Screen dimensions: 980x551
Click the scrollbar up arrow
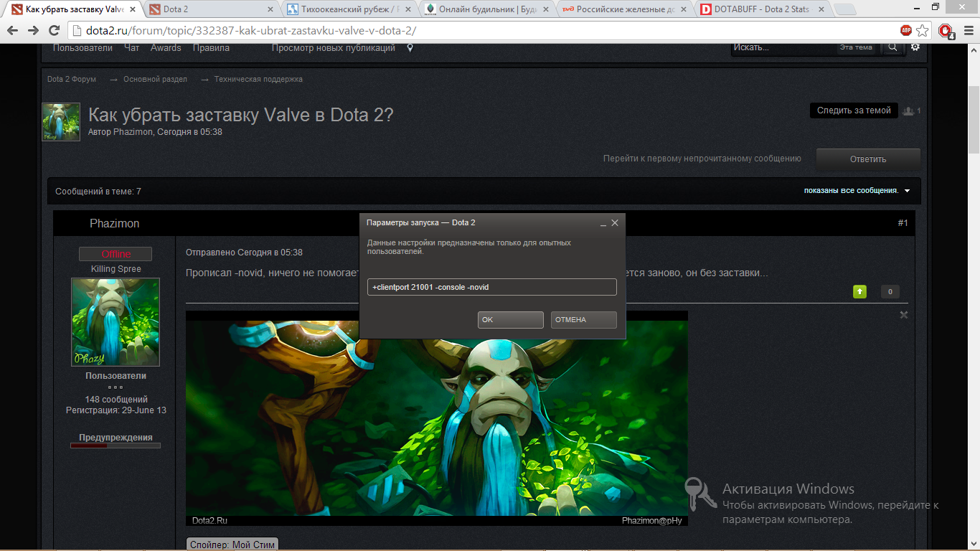click(974, 49)
